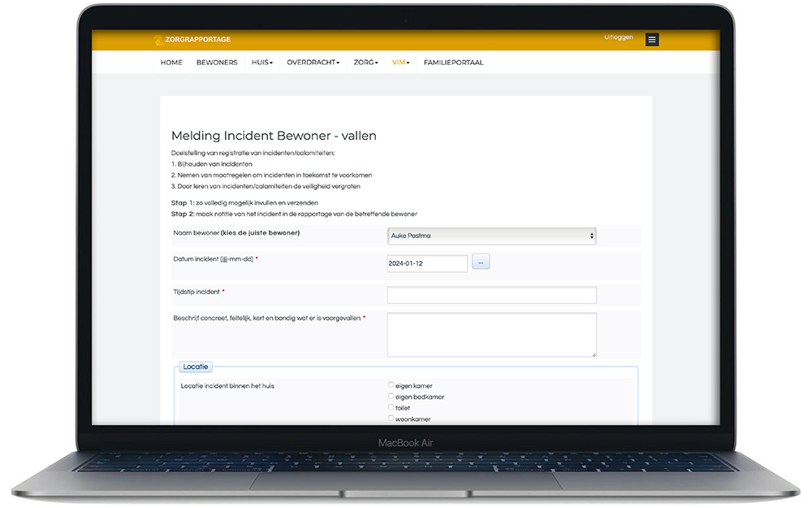Click the Zorgrapportage logo icon

pyautogui.click(x=158, y=40)
